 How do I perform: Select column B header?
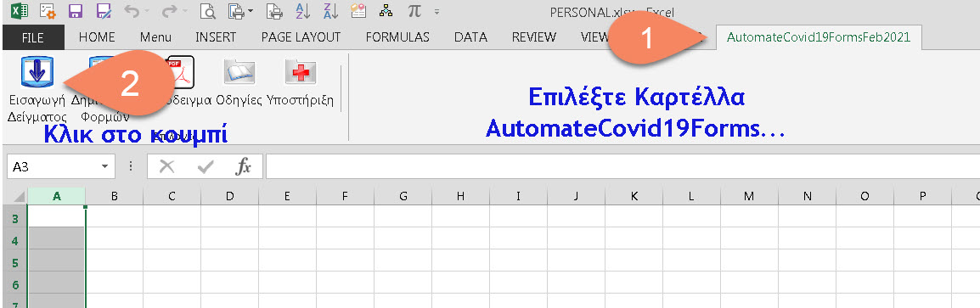tap(115, 196)
